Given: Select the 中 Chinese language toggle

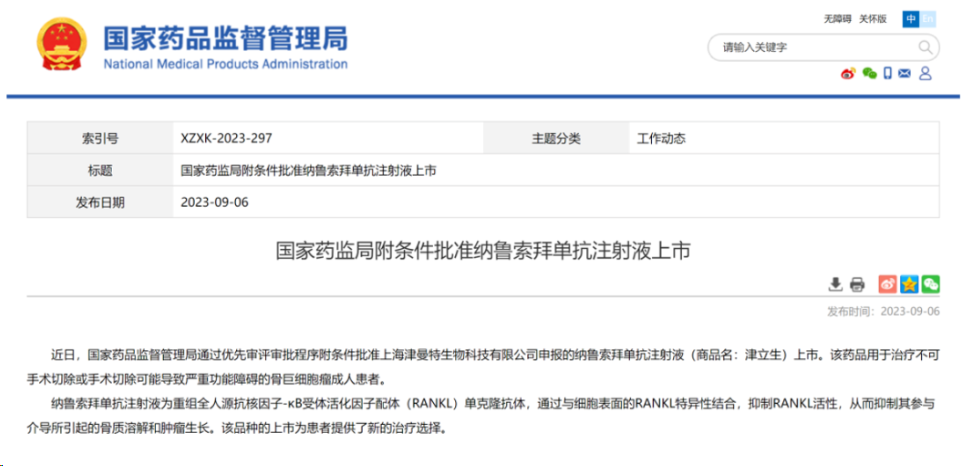Looking at the screenshot, I should [911, 19].
